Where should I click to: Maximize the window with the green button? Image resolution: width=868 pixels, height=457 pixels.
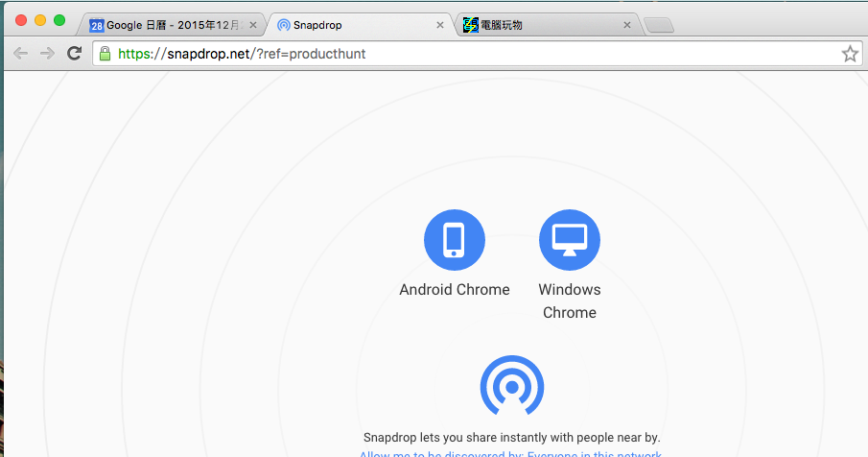(59, 20)
